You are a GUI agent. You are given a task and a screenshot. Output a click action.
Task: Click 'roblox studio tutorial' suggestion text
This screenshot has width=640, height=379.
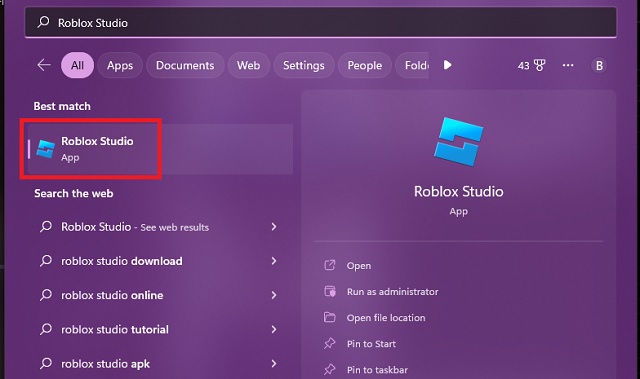click(115, 330)
